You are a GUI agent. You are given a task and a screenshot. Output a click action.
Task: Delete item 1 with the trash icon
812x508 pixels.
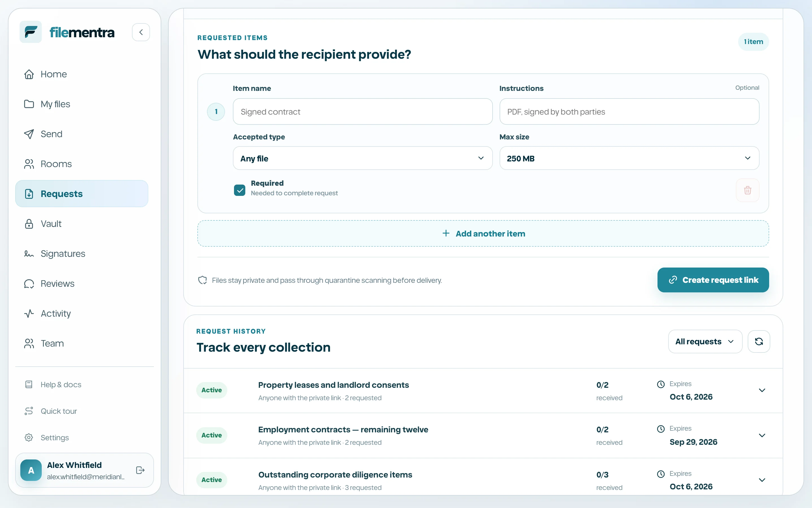[x=748, y=190]
